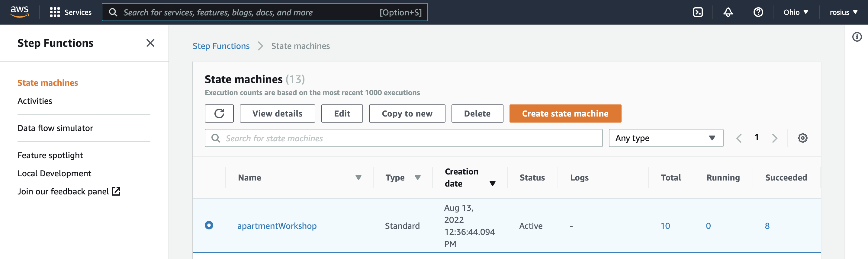The image size is (868, 259).
Task: Open the rosius account dropdown
Action: pyautogui.click(x=844, y=12)
